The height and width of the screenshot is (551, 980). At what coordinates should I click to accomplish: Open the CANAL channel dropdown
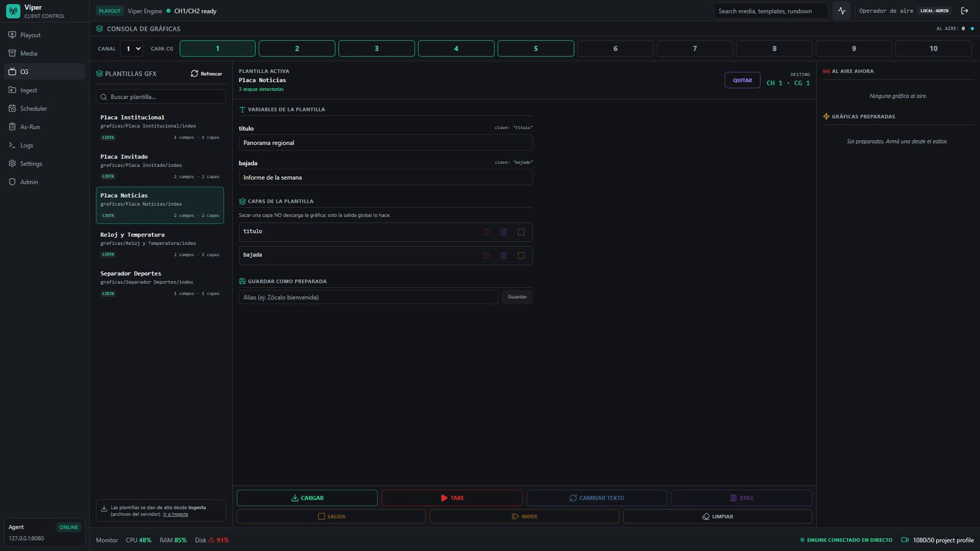(132, 48)
